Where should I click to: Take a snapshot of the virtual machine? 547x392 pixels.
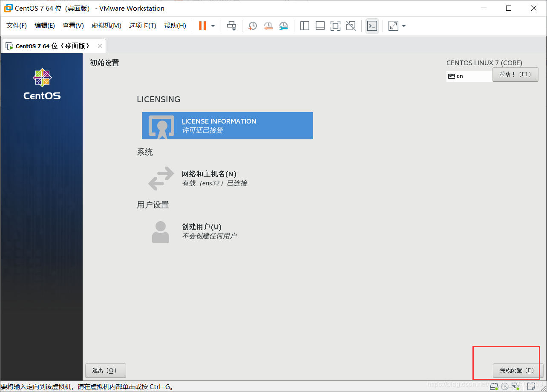(253, 26)
